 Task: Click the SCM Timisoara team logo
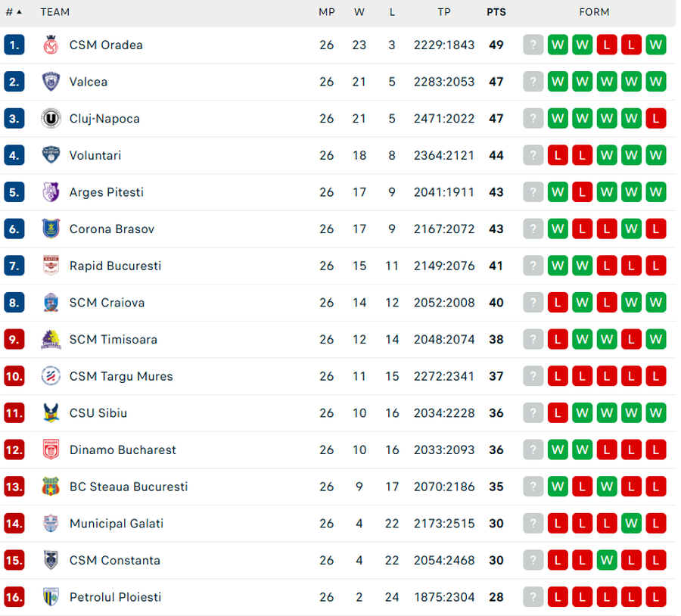[x=51, y=340]
